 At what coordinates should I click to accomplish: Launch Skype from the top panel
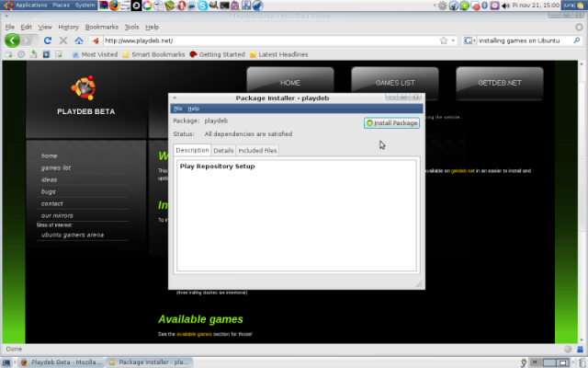pyautogui.click(x=202, y=6)
